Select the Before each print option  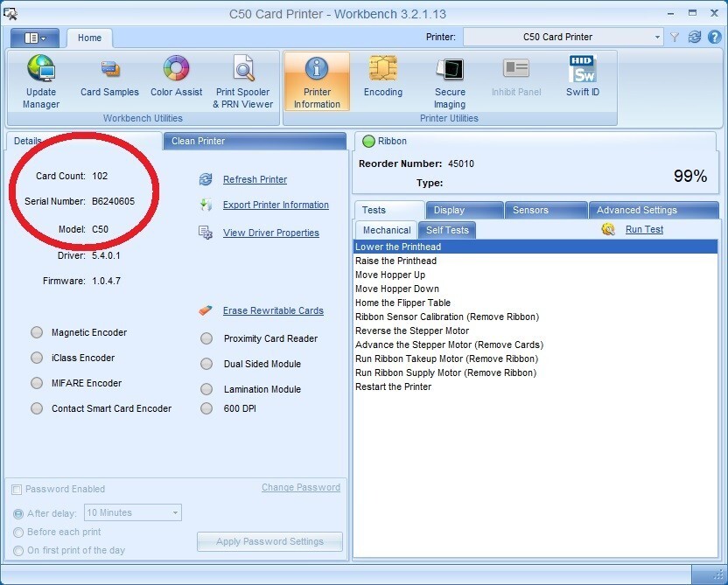point(18,532)
